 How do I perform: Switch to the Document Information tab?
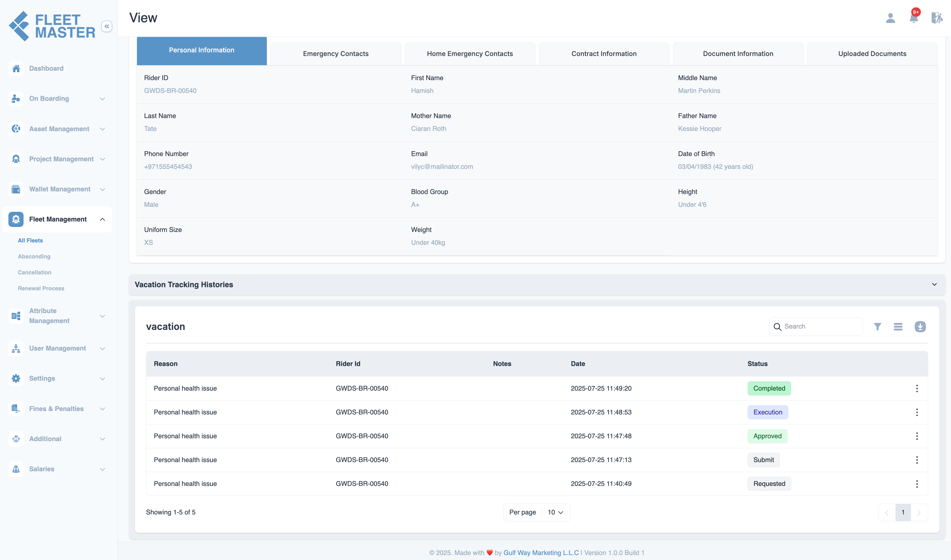pos(738,54)
